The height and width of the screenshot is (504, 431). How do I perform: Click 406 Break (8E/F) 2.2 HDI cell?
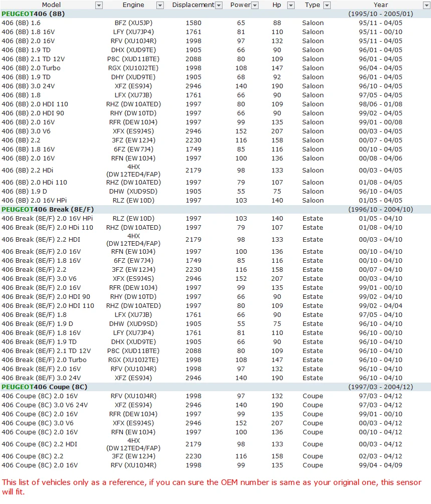[x=41, y=240]
